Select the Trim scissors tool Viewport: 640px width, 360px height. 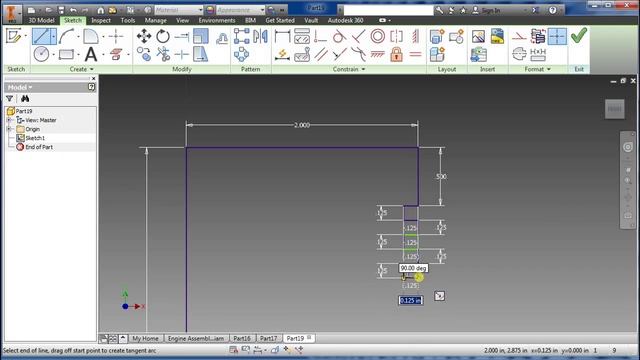point(163,54)
